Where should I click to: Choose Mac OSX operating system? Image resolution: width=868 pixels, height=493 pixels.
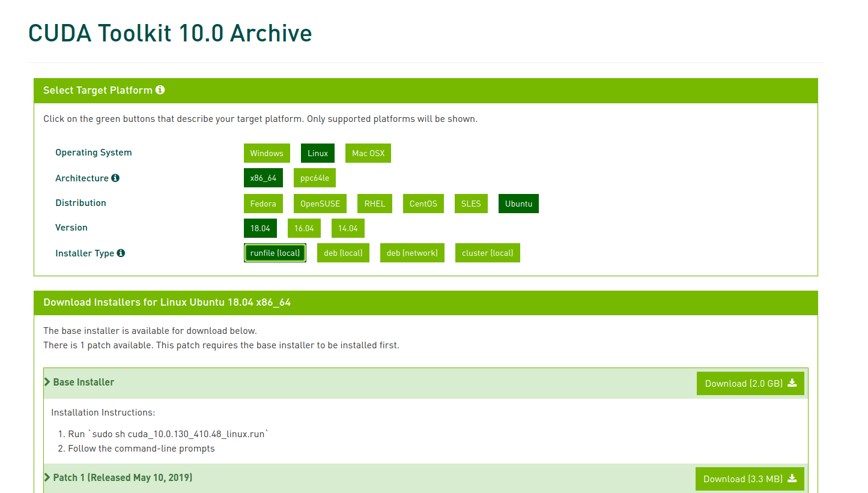368,153
